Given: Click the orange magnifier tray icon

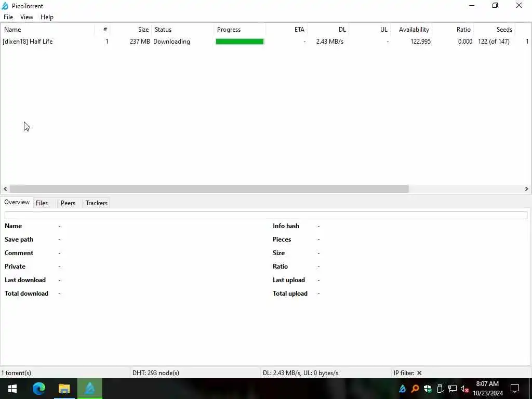Looking at the screenshot, I should [x=415, y=389].
